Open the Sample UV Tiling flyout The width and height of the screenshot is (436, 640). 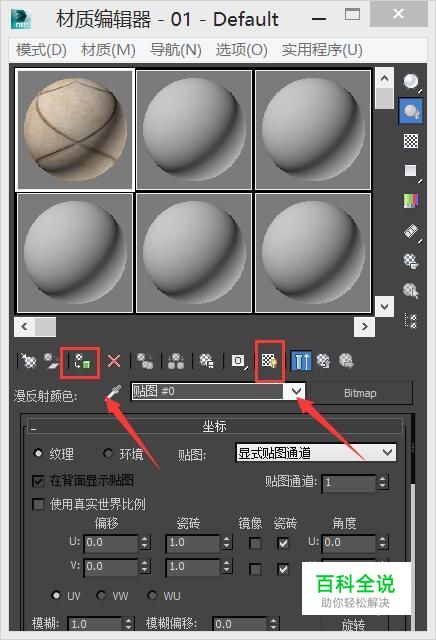pyautogui.click(x=411, y=171)
